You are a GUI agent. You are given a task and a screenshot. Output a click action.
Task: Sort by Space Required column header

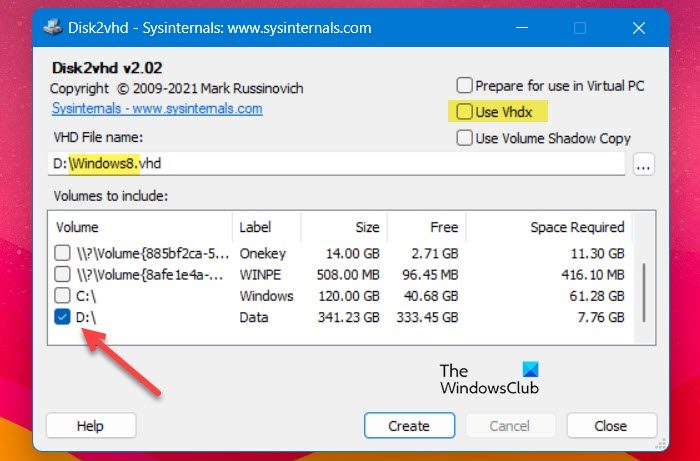[549, 227]
